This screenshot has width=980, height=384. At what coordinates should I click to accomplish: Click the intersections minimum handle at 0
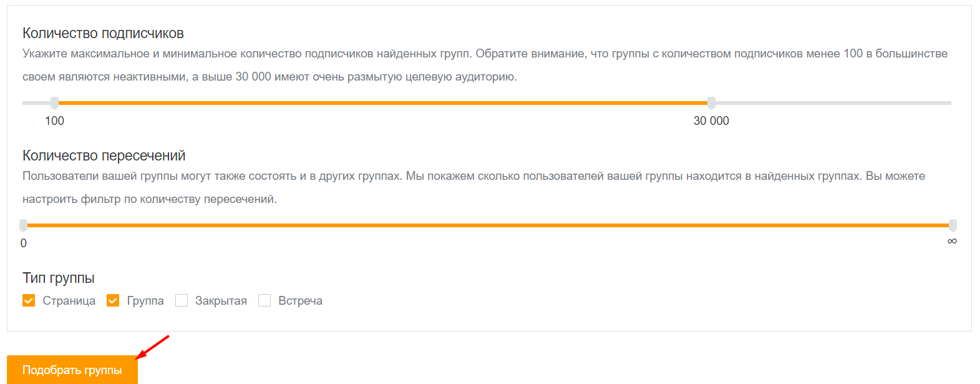[x=24, y=225]
